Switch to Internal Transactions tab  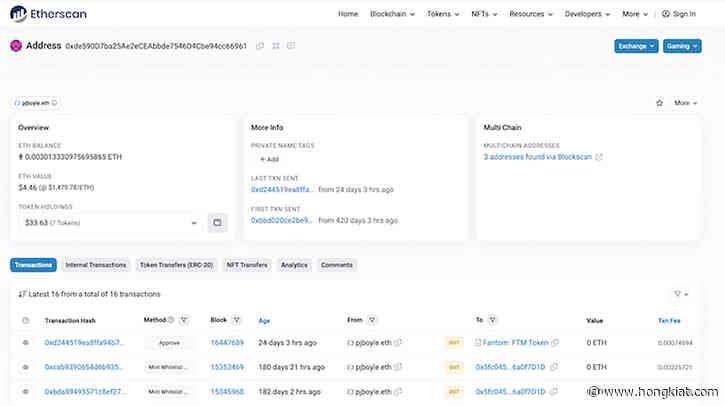96,265
